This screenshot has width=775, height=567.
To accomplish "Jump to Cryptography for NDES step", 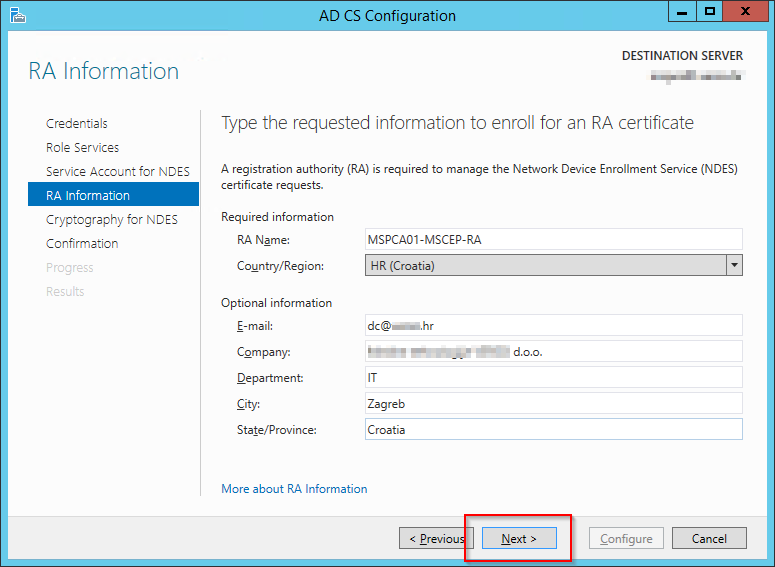I will pos(111,220).
